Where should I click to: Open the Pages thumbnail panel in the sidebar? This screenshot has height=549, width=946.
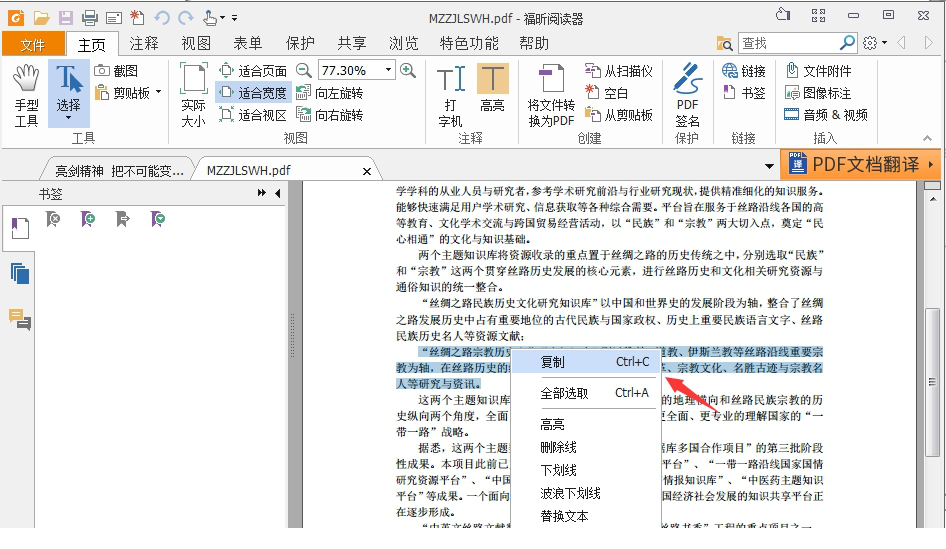(20, 273)
